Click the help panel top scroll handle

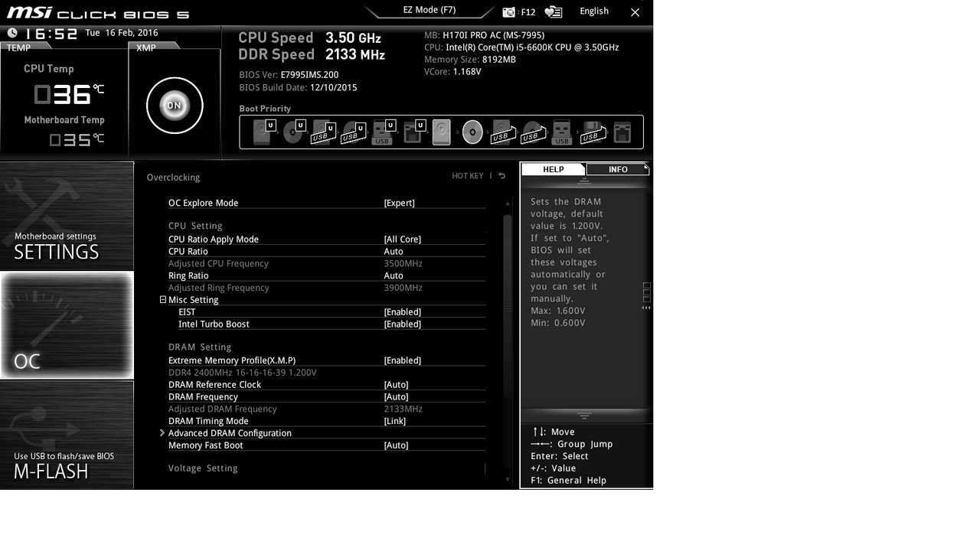584,182
